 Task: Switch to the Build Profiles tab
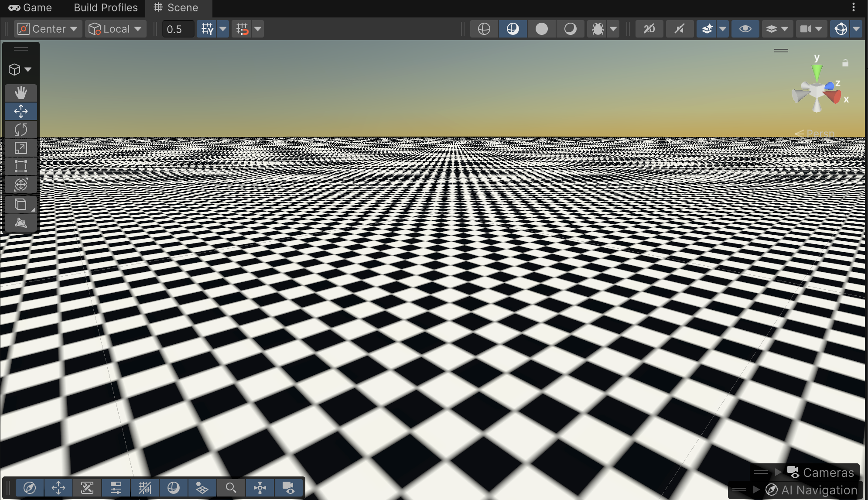point(106,7)
